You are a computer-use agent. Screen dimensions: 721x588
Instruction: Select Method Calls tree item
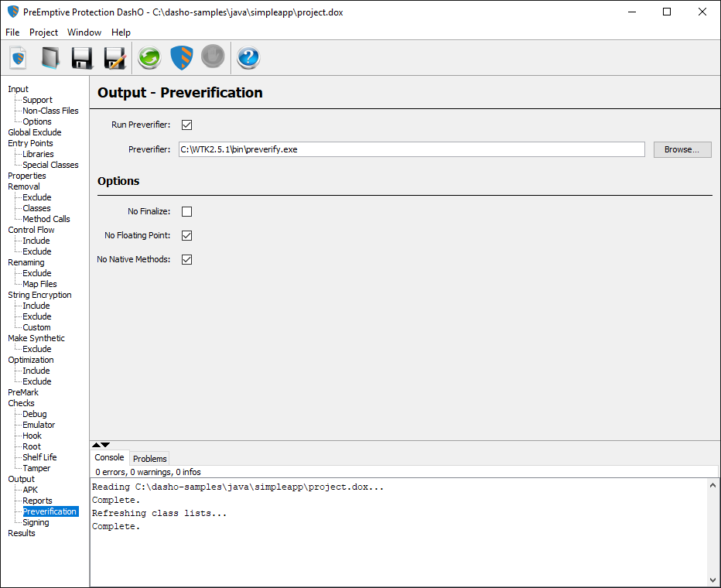click(x=46, y=219)
